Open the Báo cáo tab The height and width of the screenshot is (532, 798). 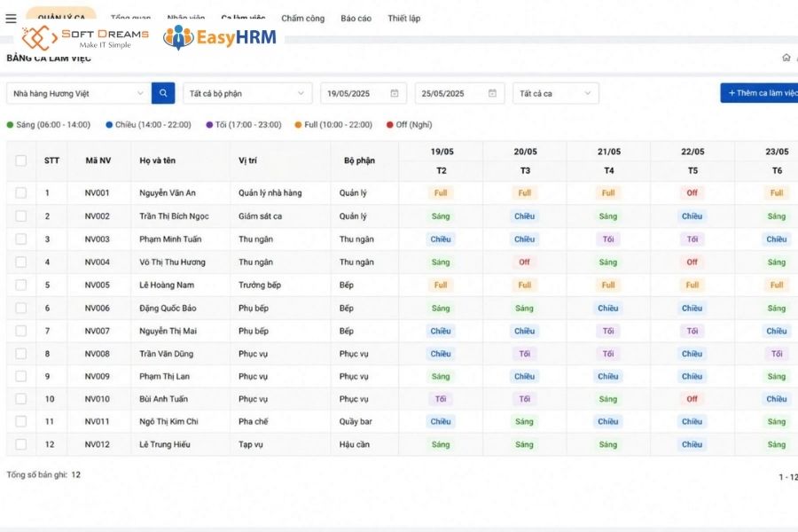coord(356,19)
